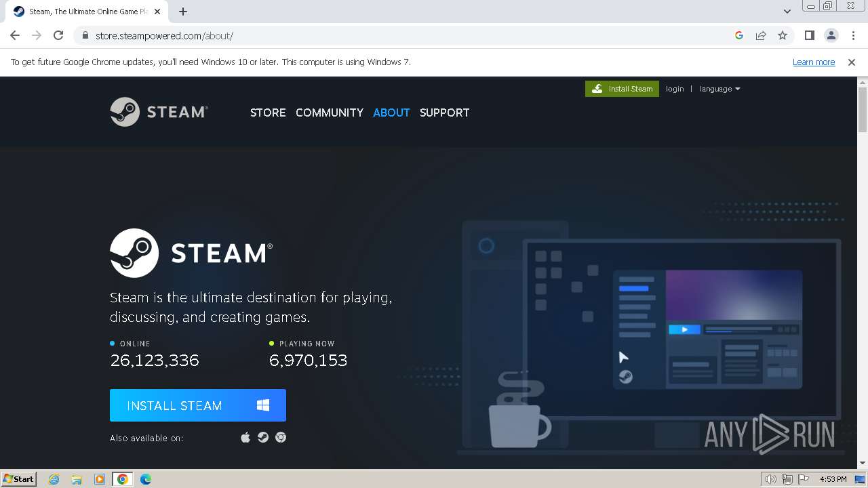Screen dimensions: 868x488
Task: View site information lock icon
Action: tap(85, 35)
